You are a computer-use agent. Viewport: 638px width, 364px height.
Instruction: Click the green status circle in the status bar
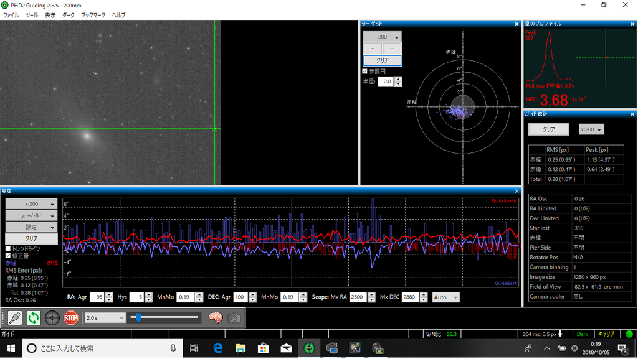[x=629, y=334]
